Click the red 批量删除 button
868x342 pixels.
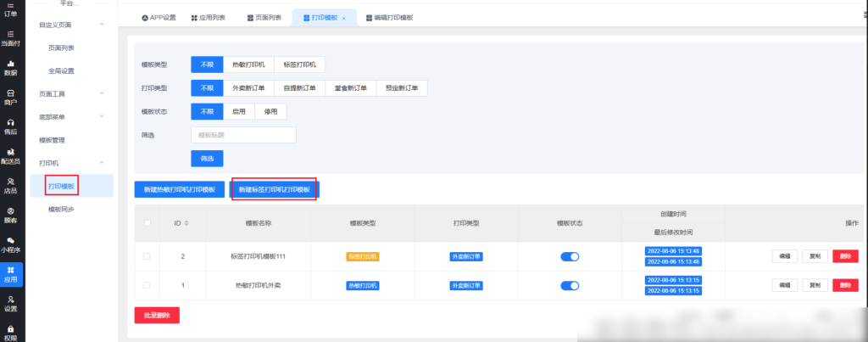(157, 315)
